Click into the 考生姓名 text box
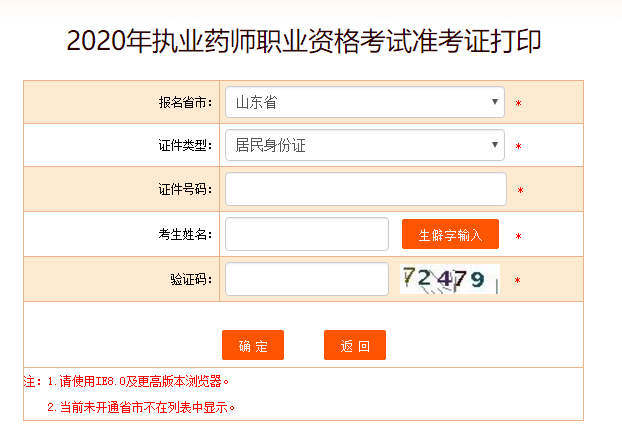 click(307, 234)
